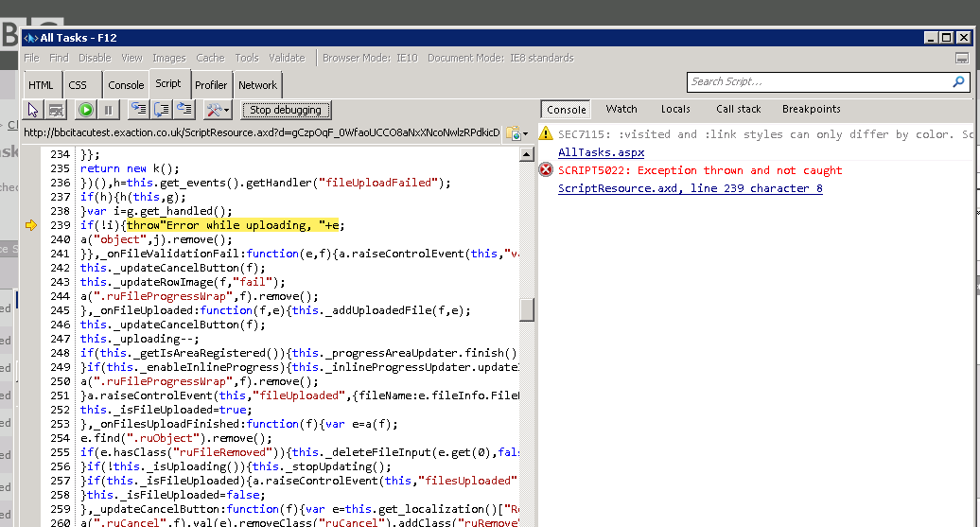Image resolution: width=980 pixels, height=527 pixels.
Task: Switch to the main Console tab
Action: [x=126, y=85]
